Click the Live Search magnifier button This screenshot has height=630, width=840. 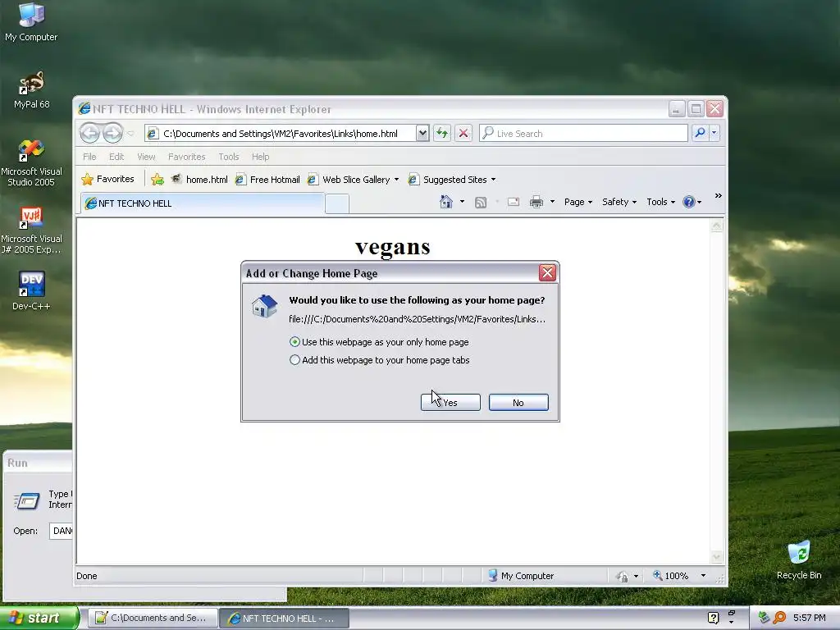(x=700, y=133)
